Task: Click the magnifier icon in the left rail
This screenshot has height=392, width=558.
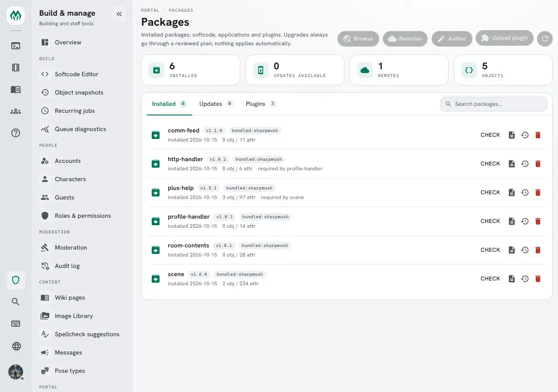Action: pyautogui.click(x=16, y=302)
